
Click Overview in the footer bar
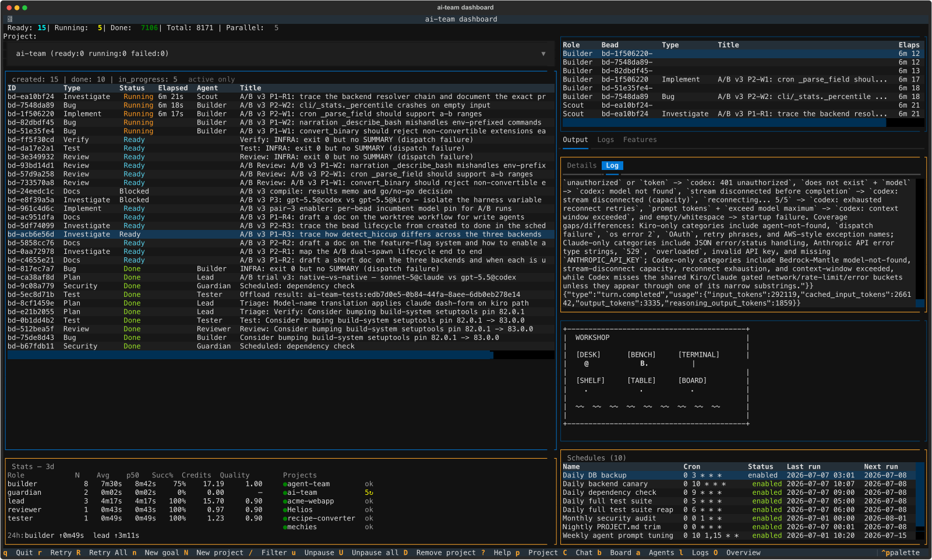pyautogui.click(x=743, y=553)
